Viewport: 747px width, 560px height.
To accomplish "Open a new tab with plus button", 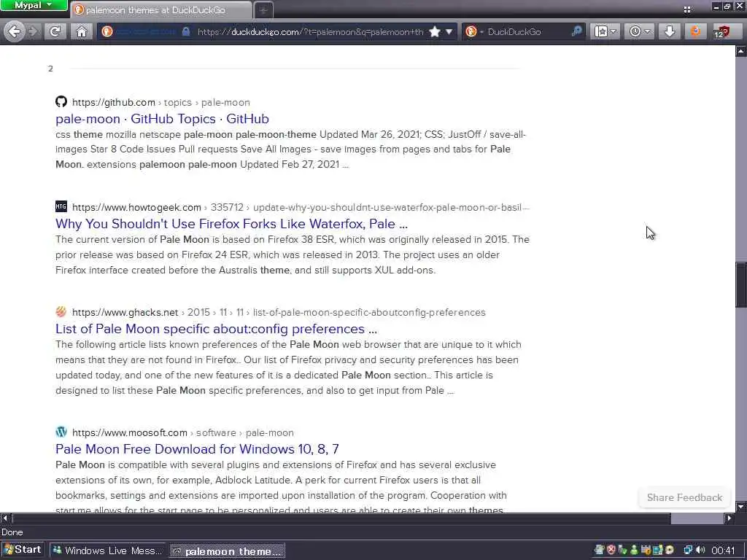I will [x=263, y=10].
